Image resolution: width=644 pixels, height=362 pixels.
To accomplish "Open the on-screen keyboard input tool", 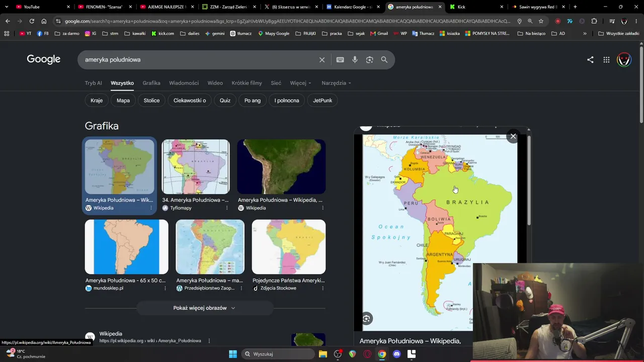I will [x=340, y=60].
